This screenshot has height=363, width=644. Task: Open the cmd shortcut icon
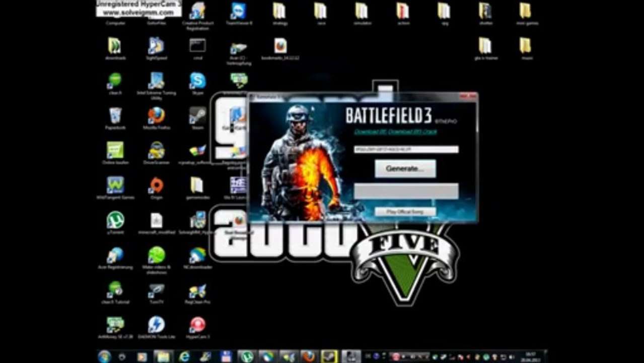(x=197, y=48)
